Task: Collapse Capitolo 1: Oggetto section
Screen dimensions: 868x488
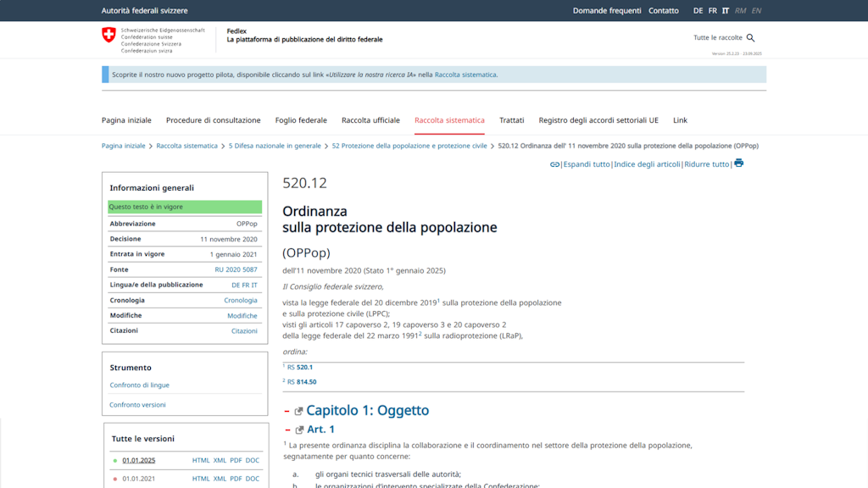Action: tap(287, 410)
